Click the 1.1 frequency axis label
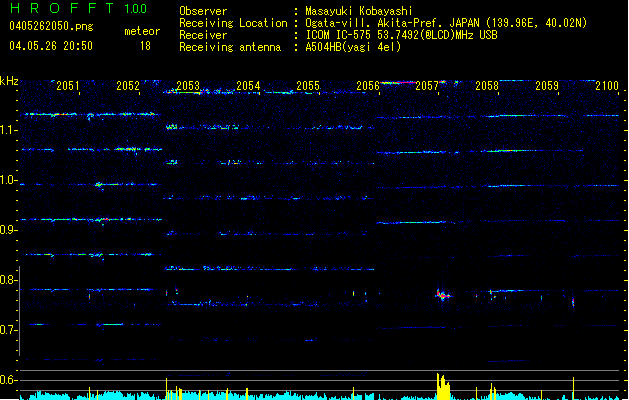Image resolution: width=629 pixels, height=400 pixels. pyautogui.click(x=8, y=130)
